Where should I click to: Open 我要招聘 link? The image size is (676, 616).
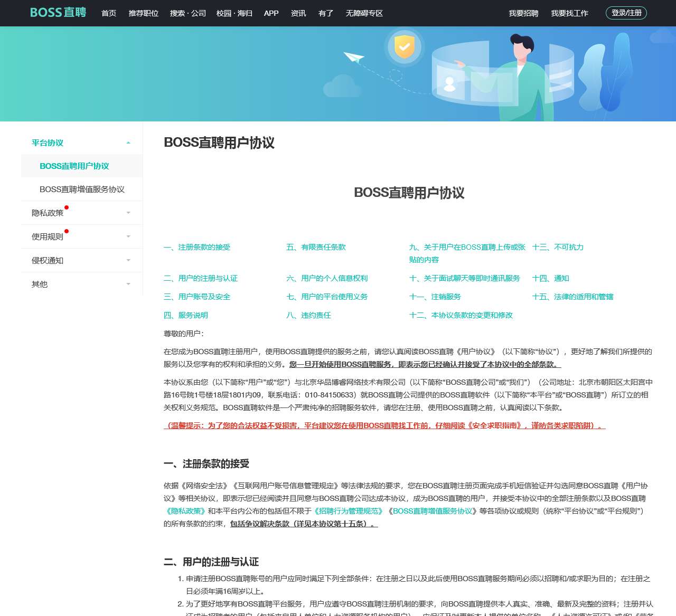tap(523, 13)
